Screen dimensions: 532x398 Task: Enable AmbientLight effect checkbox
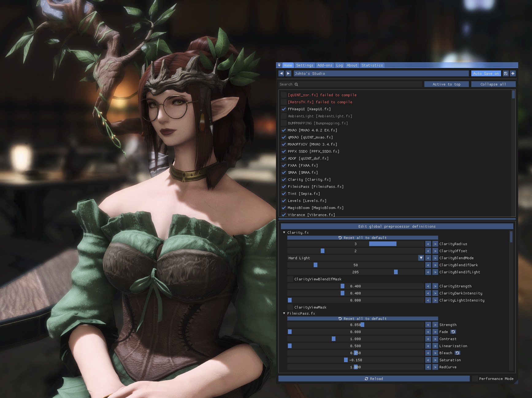284,116
